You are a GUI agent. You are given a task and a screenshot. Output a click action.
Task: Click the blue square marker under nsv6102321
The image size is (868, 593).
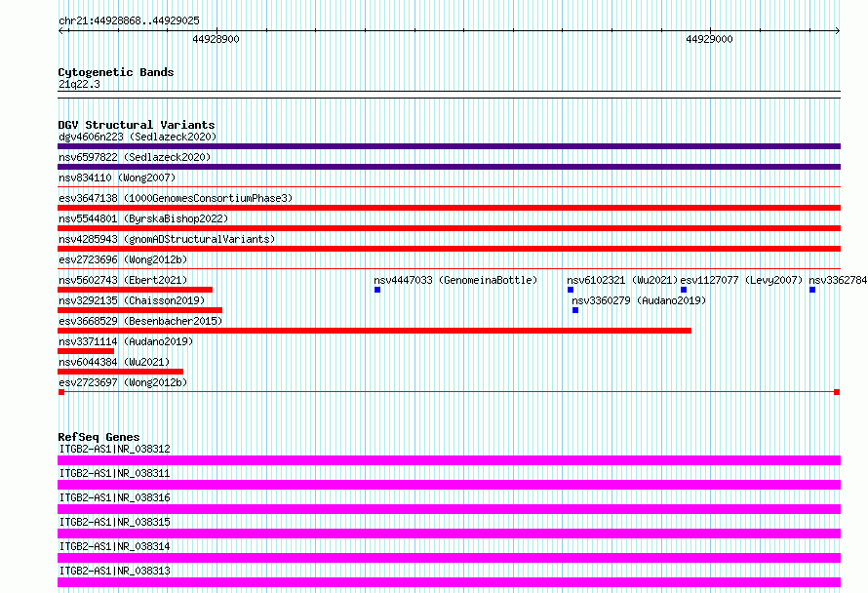571,290
